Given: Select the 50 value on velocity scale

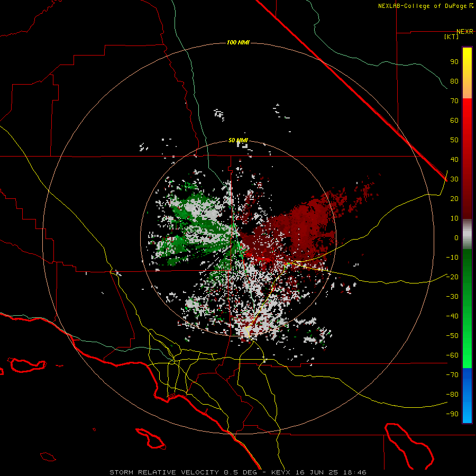Looking at the screenshot, I should [454, 140].
